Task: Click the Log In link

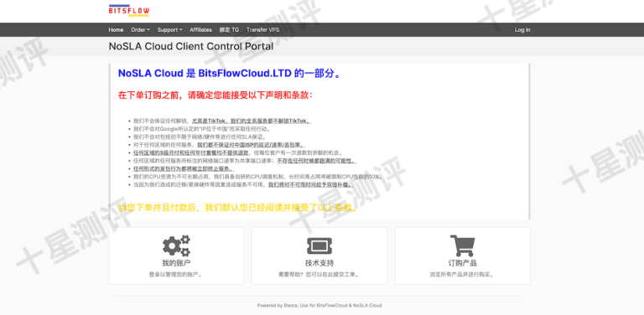Action: tap(522, 30)
